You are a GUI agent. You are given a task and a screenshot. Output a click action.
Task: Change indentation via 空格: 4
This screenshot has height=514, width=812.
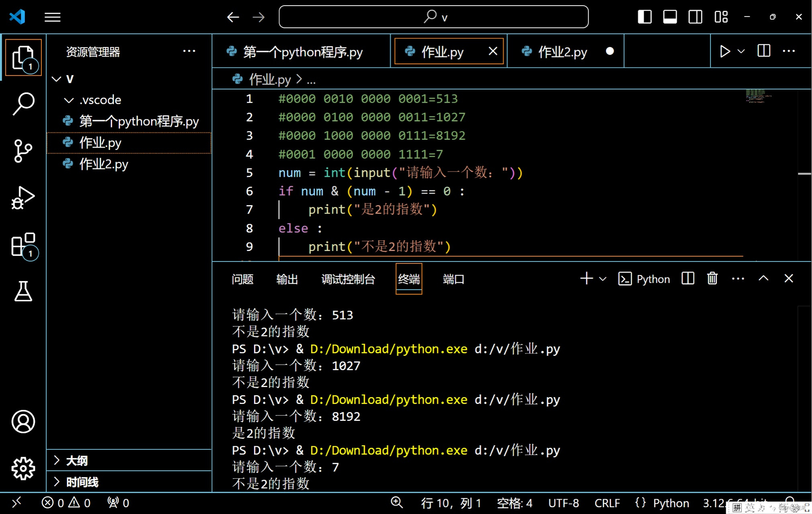tap(514, 503)
